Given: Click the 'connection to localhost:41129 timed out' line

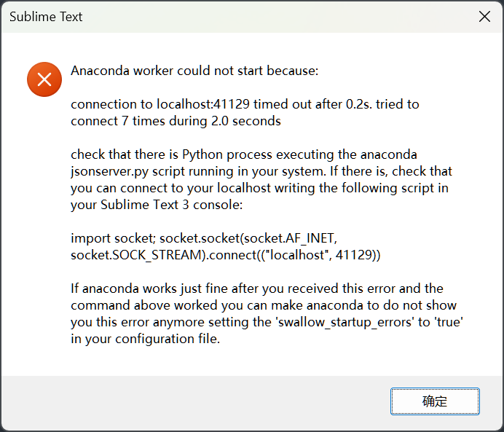Looking at the screenshot, I should [245, 104].
